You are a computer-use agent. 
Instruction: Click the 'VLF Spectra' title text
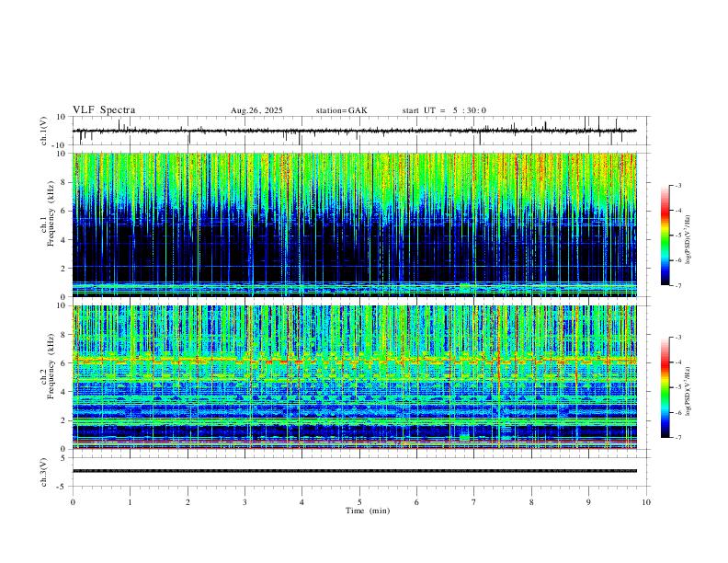[x=104, y=110]
